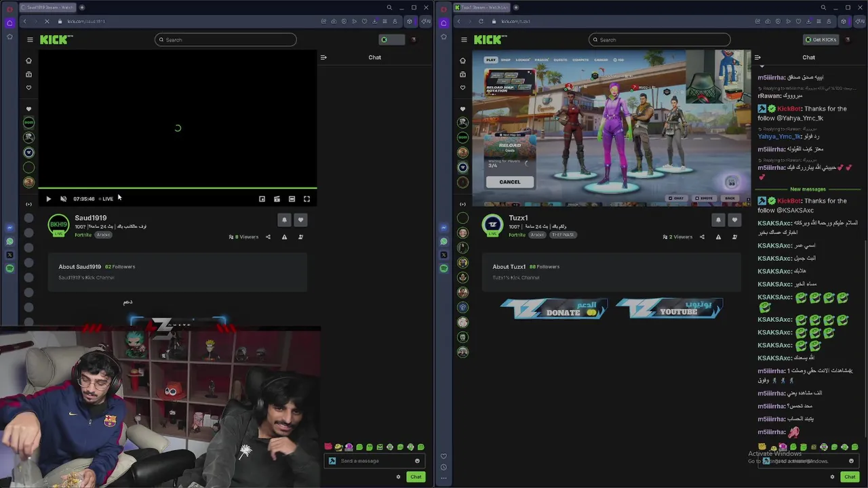Open the emoji picker in the right chat box
The height and width of the screenshot is (488, 868).
851,461
